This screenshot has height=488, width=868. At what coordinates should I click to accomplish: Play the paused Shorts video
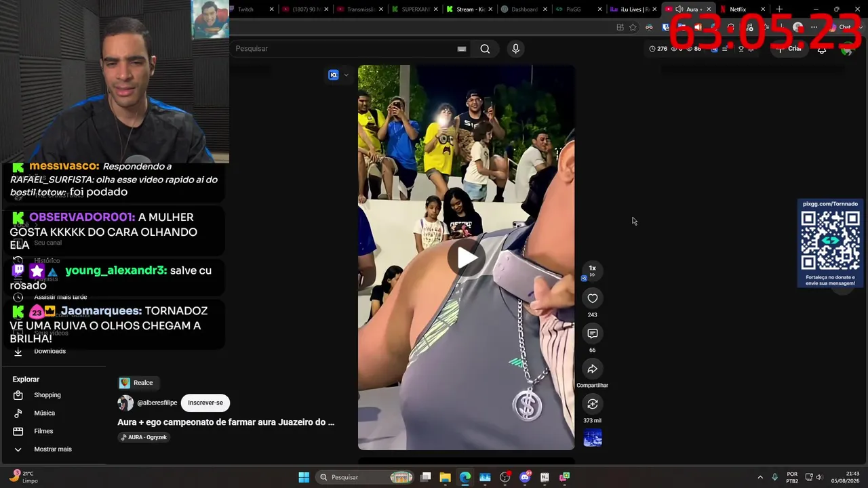click(x=467, y=258)
